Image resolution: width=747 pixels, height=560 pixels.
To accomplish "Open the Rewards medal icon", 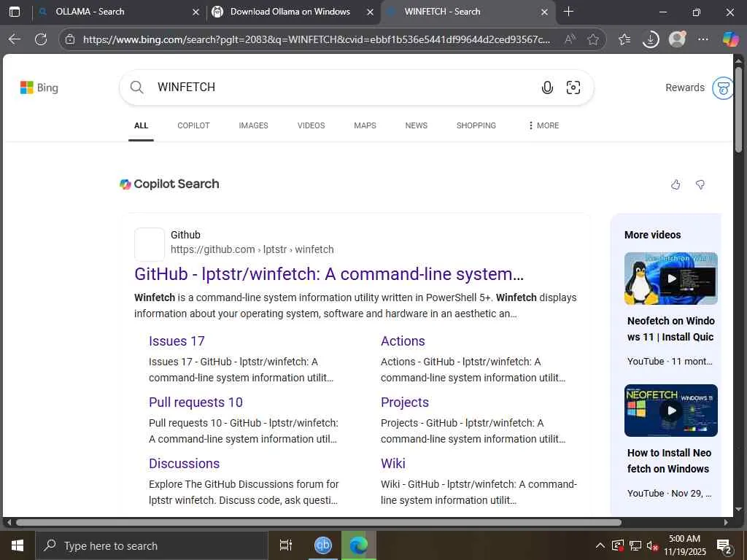I will [x=723, y=88].
